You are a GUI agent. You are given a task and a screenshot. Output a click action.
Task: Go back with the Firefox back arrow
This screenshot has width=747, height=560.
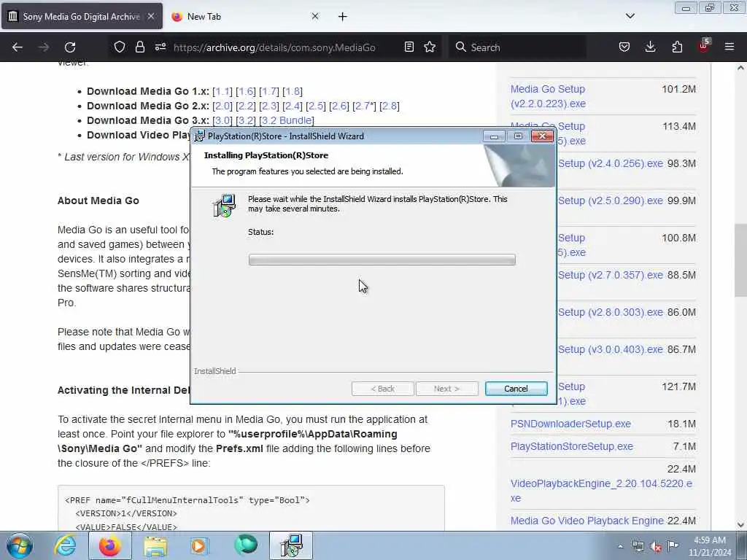(x=18, y=47)
